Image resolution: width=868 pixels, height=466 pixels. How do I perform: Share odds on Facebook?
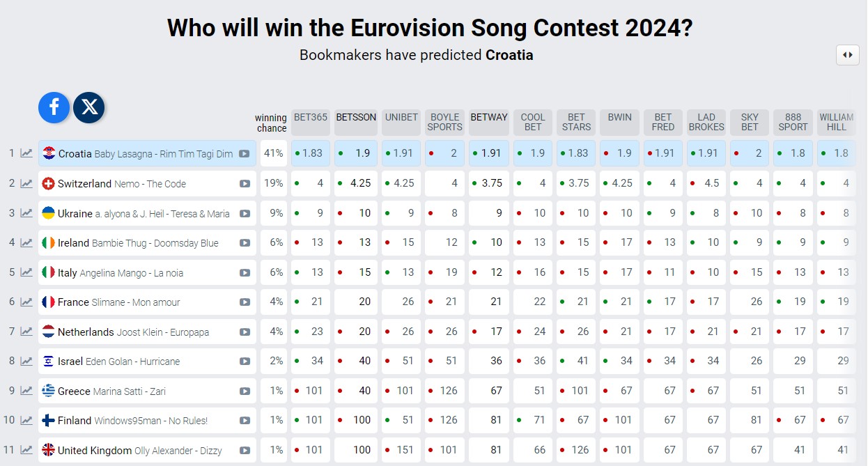click(x=54, y=107)
